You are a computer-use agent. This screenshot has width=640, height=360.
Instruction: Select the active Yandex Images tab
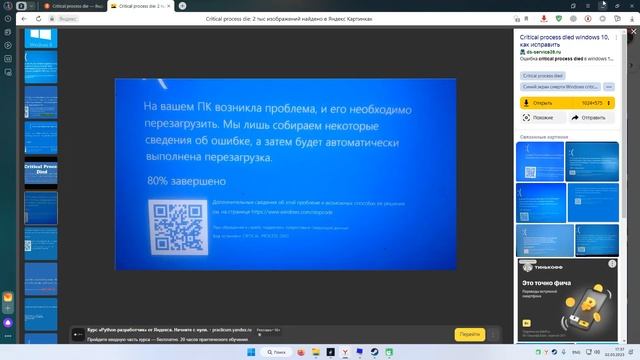pyautogui.click(x=140, y=6)
